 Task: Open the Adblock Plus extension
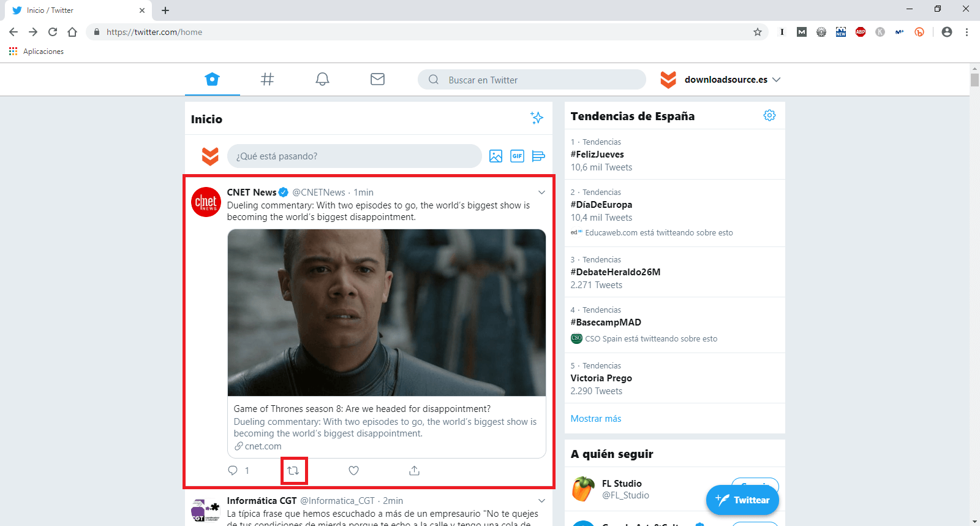point(861,32)
